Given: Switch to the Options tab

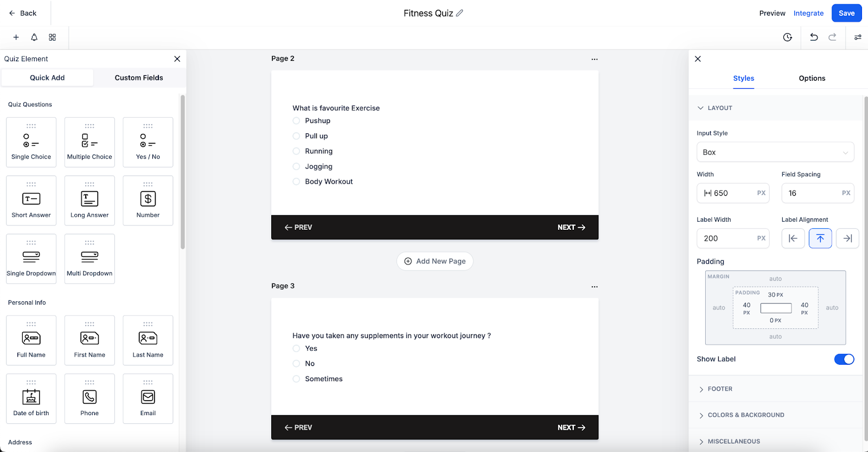Looking at the screenshot, I should pyautogui.click(x=812, y=79).
